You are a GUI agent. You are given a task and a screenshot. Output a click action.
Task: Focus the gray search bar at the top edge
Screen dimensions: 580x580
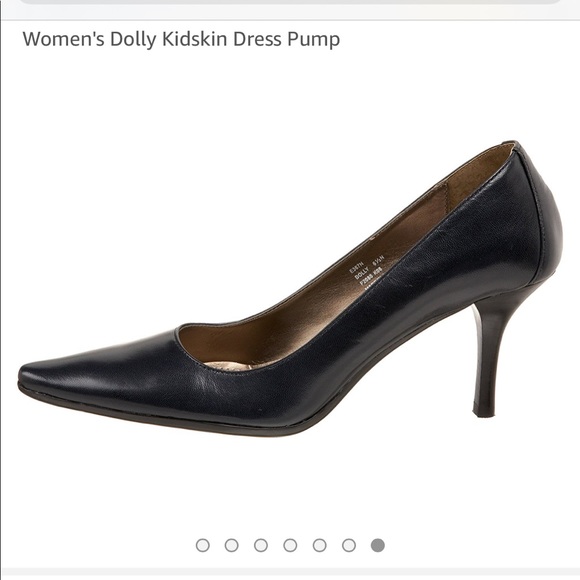(290, 2)
